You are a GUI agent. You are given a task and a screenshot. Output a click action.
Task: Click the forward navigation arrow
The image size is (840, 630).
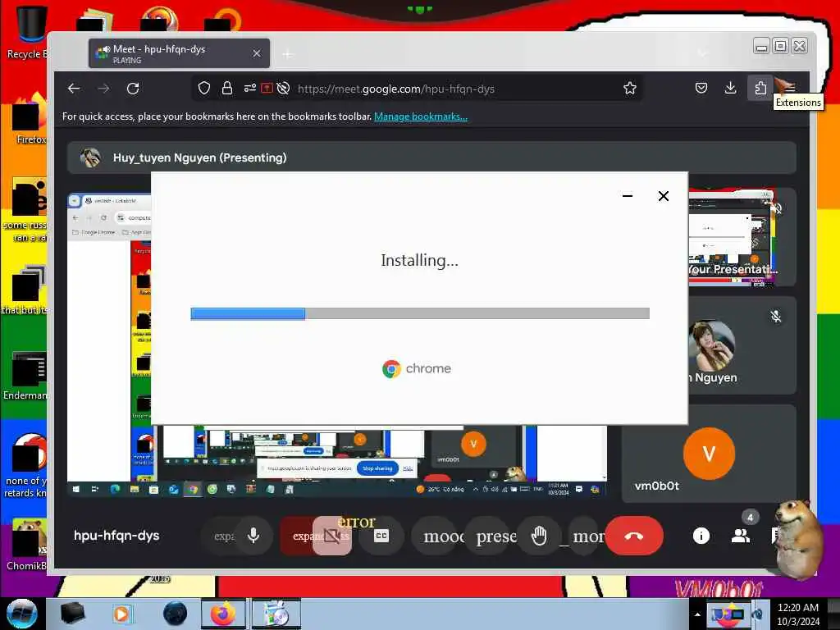pos(103,89)
